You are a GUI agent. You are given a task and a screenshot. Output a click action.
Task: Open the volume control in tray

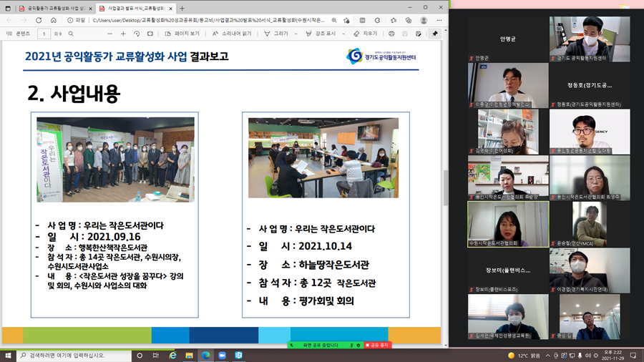pos(587,356)
